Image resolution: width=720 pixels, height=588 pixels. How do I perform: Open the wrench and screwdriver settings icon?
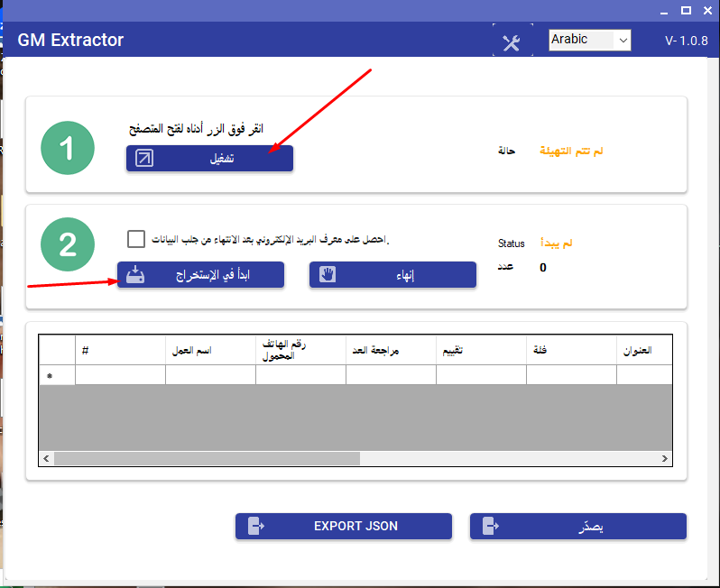512,43
